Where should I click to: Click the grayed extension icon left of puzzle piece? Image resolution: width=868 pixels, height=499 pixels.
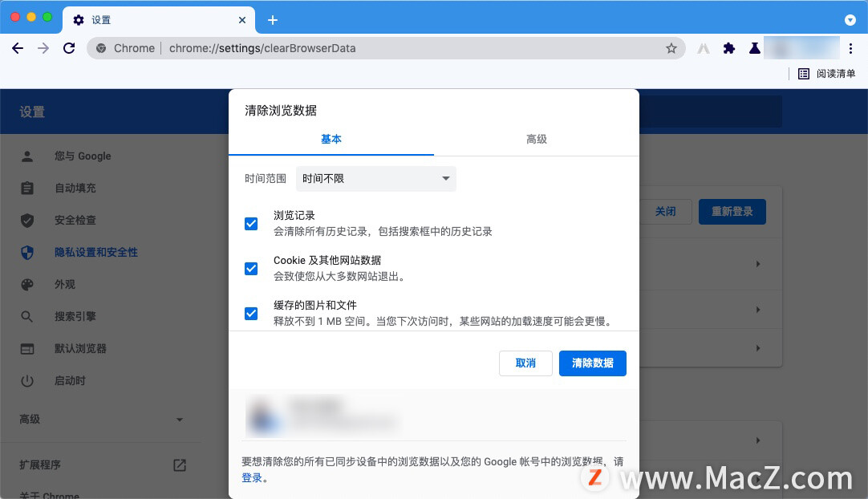704,48
